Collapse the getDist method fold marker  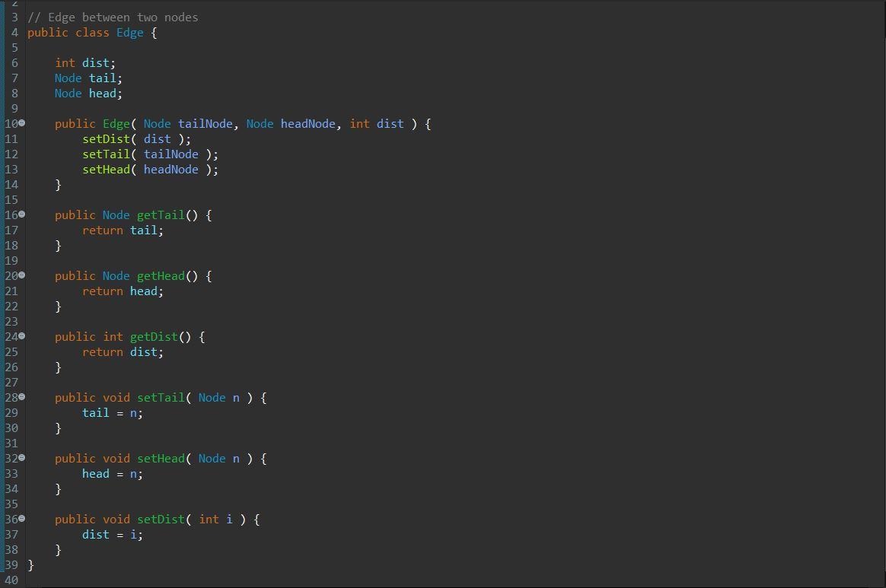pos(24,336)
